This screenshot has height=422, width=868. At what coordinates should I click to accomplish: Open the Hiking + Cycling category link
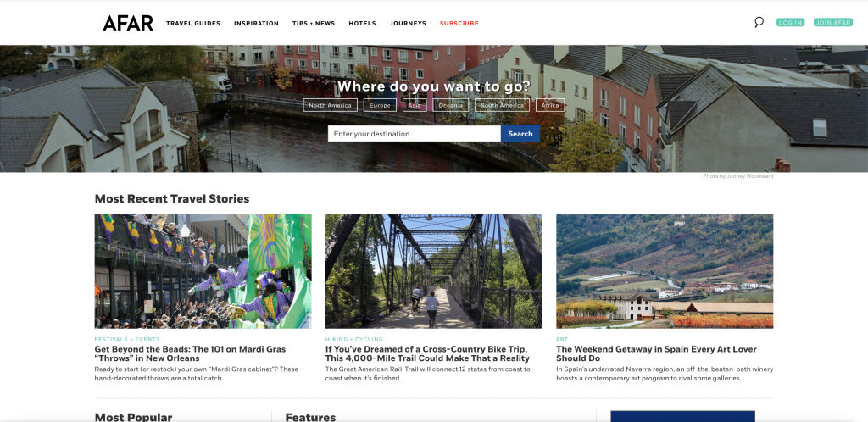[354, 339]
